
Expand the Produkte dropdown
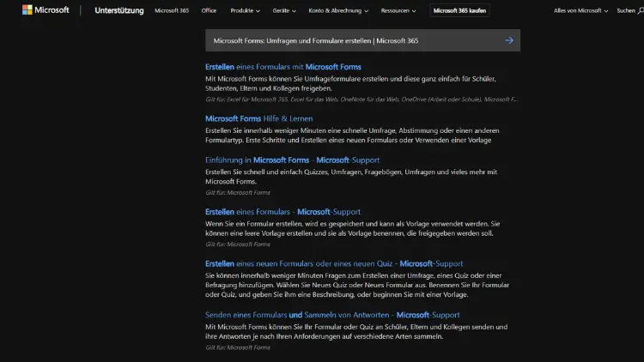pos(245,10)
